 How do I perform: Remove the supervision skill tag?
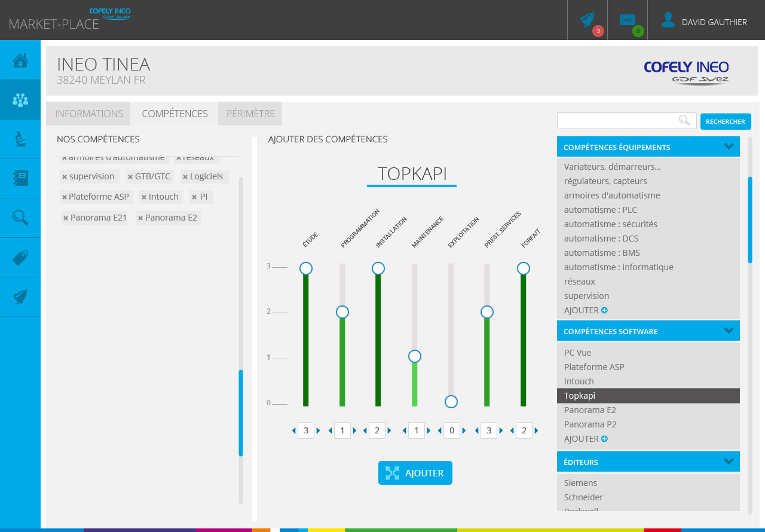click(65, 177)
